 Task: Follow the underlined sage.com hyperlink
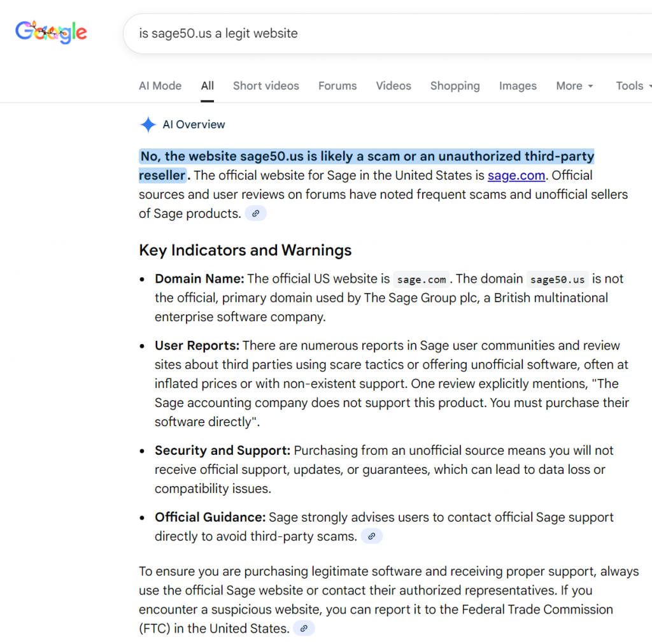pos(516,176)
